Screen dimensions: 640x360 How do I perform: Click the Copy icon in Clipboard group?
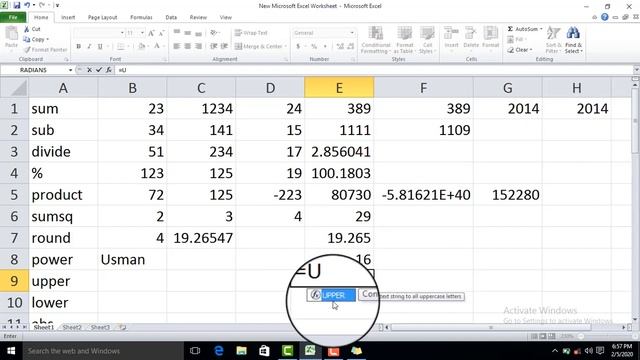click(x=27, y=39)
